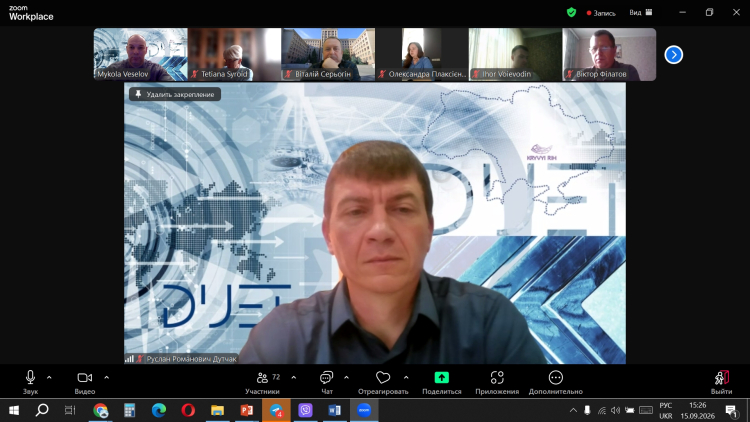Expand the participants options arrow

[294, 378]
